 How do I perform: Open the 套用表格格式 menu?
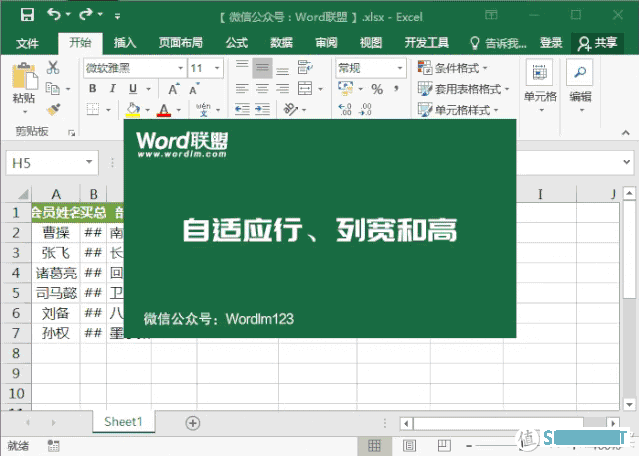(x=463, y=88)
